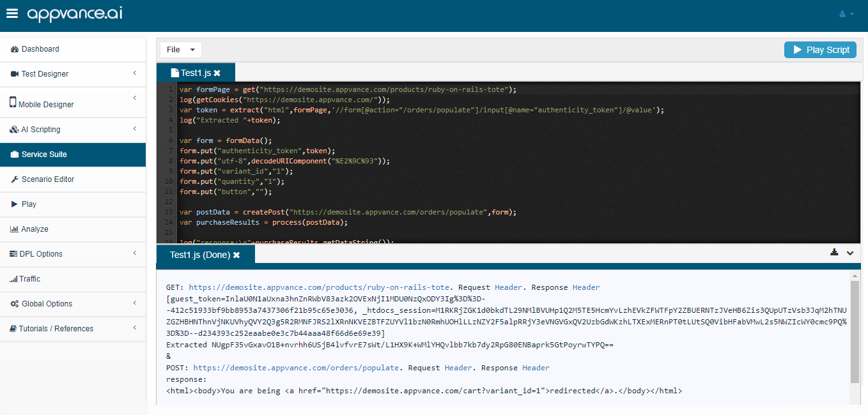Expand the Tutorials / References chevron
The width and height of the screenshot is (868, 415).
point(135,328)
